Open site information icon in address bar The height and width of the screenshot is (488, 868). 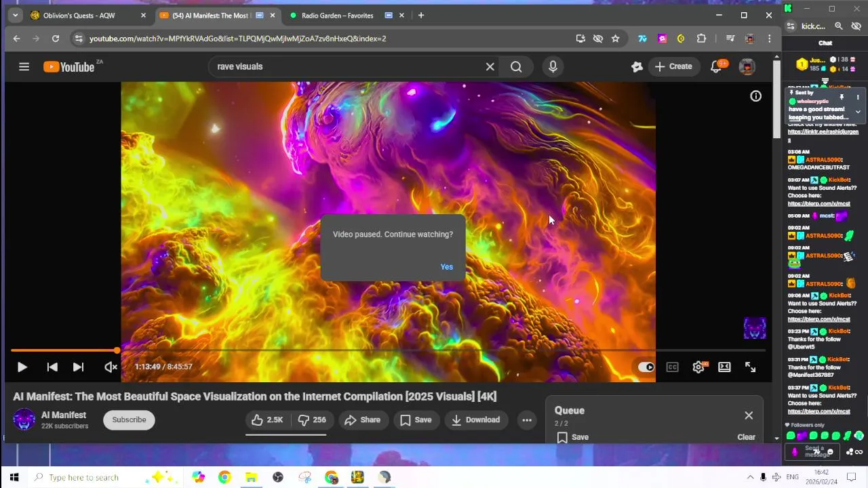pyautogui.click(x=78, y=39)
